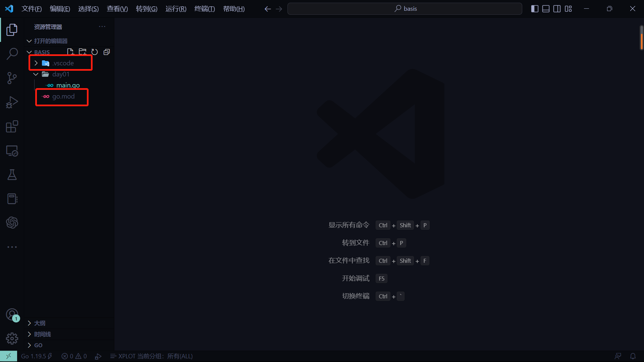
Task: Open notifications bell in status bar
Action: point(633,356)
